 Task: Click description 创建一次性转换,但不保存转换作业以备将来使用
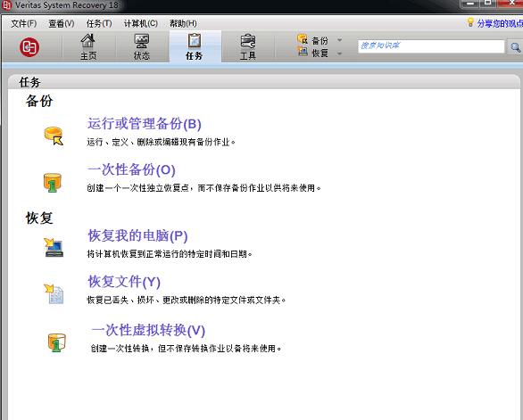coord(186,349)
